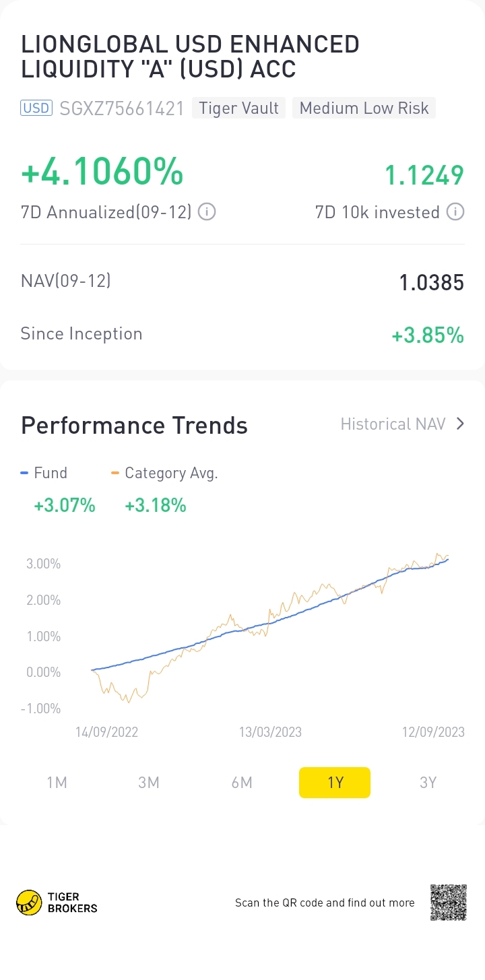
Task: Tap the fund ISIN code SGXZ75661421
Action: coord(122,108)
